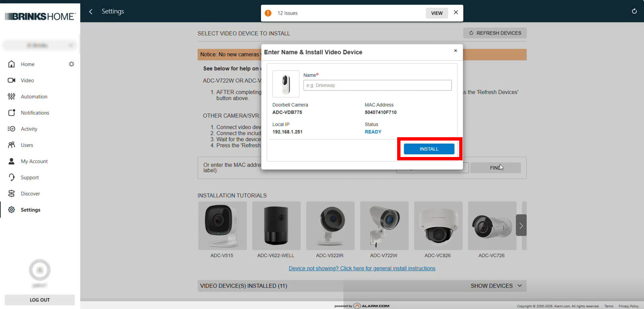Click the refresh icon in top-right header
644x309 pixels.
634,11
